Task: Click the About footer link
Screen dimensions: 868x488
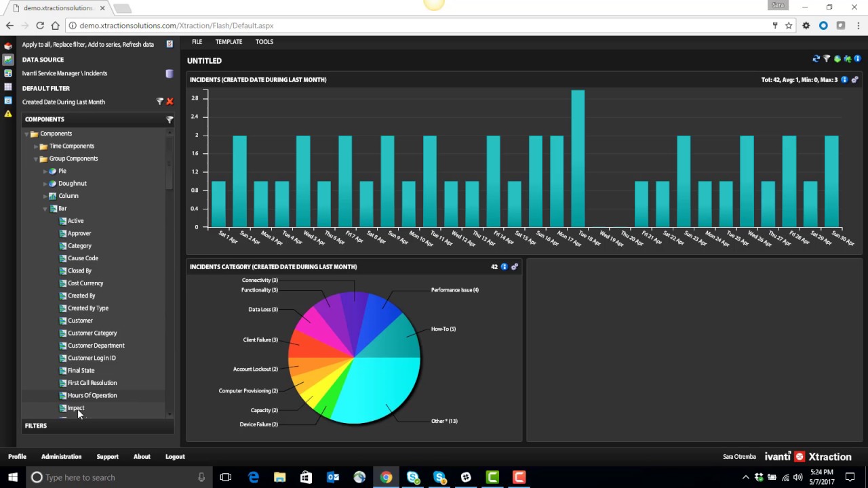Action: [x=142, y=457]
